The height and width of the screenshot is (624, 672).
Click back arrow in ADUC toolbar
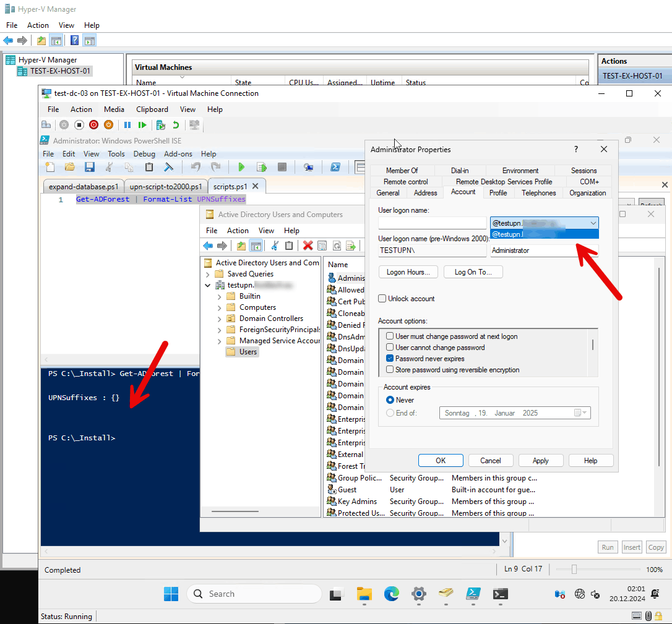208,246
